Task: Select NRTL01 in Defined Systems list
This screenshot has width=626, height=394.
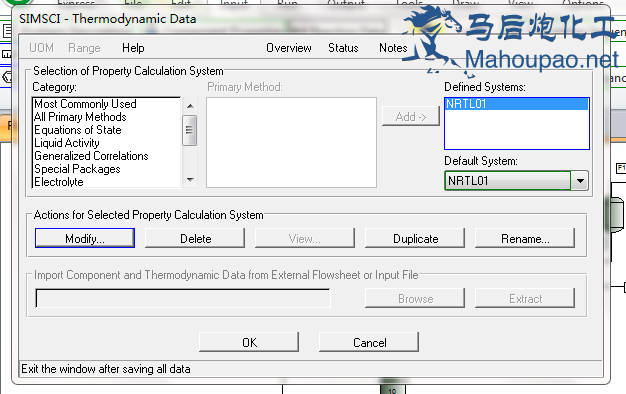Action: coord(516,104)
